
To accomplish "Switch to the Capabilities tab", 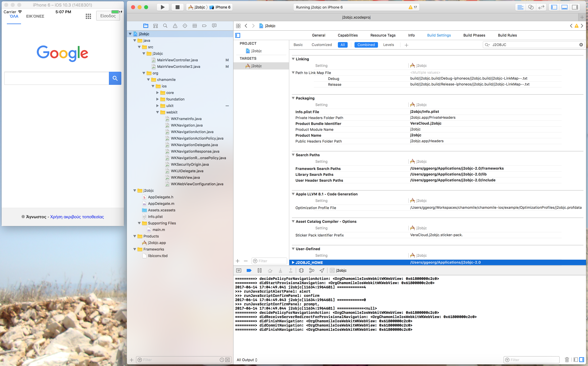I will (348, 35).
